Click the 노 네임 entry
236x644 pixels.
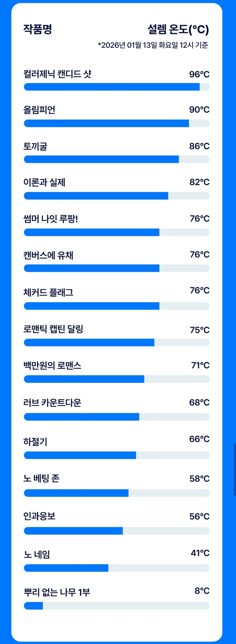(37, 555)
